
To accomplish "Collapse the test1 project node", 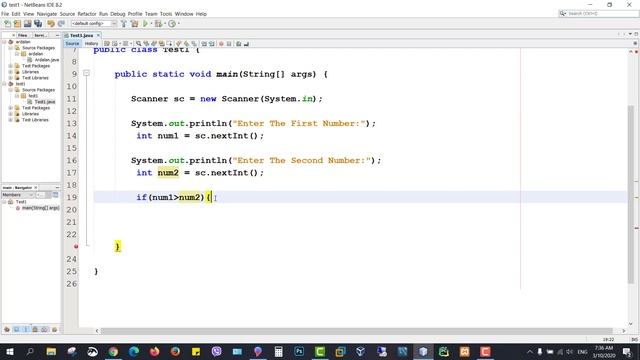I will click(x=4, y=84).
